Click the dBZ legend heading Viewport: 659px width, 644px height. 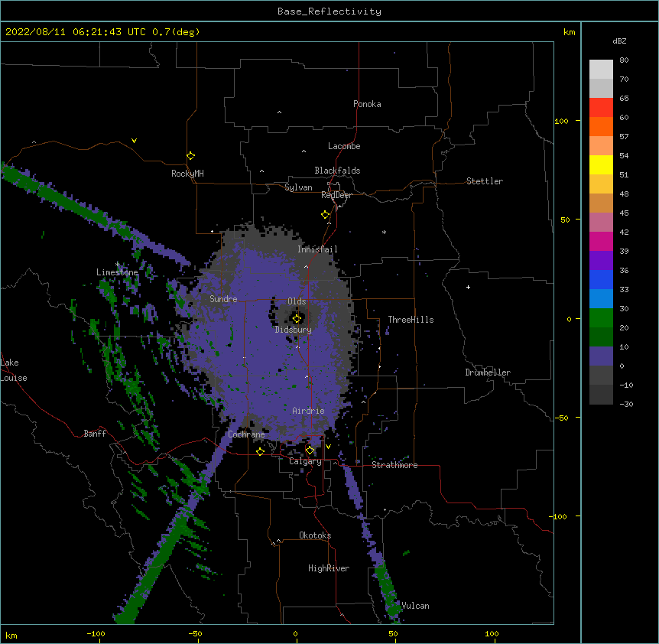(619, 41)
